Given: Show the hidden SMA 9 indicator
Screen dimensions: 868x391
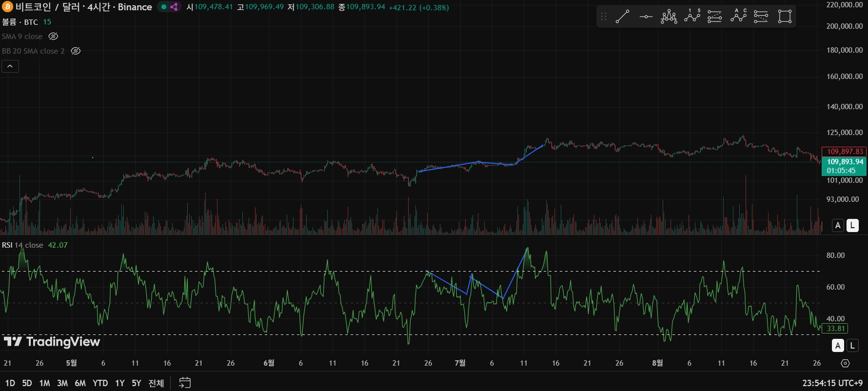Looking at the screenshot, I should (54, 37).
